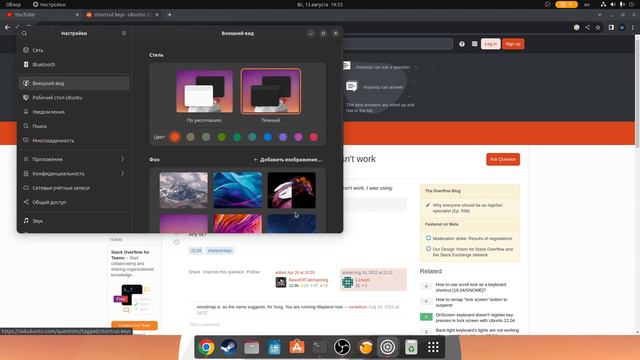Select Внешний вид in Settings sidebar
Image resolution: width=640 pixels, height=360 pixels.
[x=74, y=83]
